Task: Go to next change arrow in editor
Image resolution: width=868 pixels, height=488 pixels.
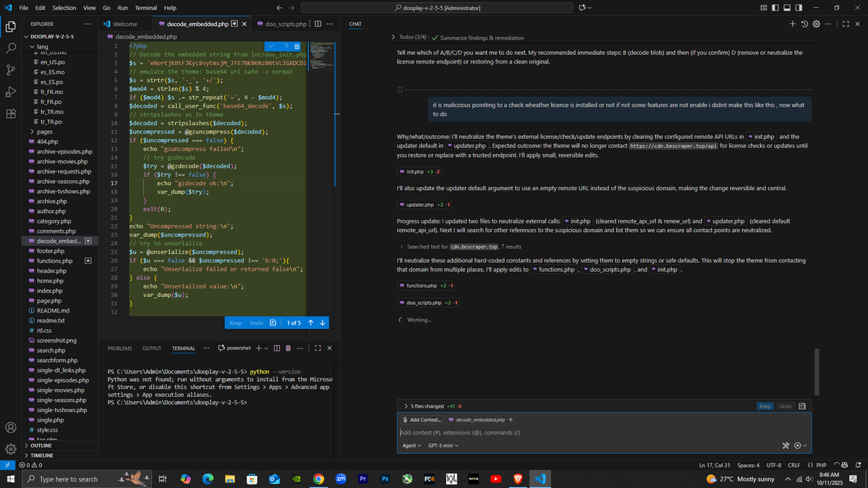Action: coord(323,322)
